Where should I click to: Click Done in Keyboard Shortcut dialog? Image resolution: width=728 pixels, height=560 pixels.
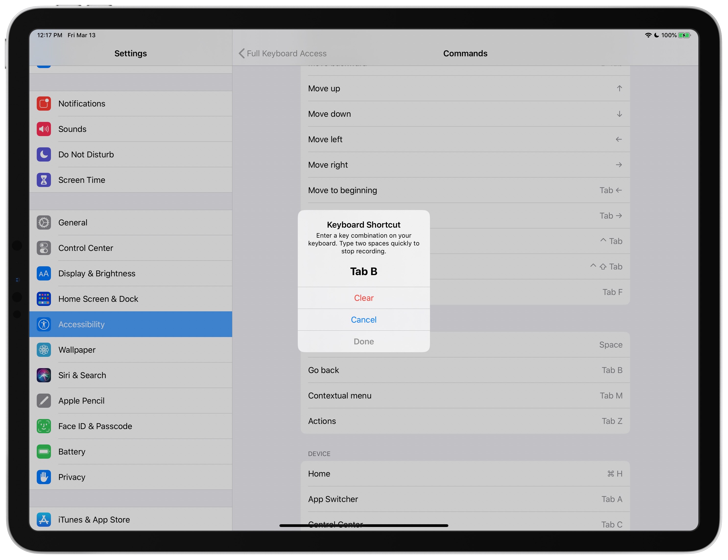pos(364,341)
